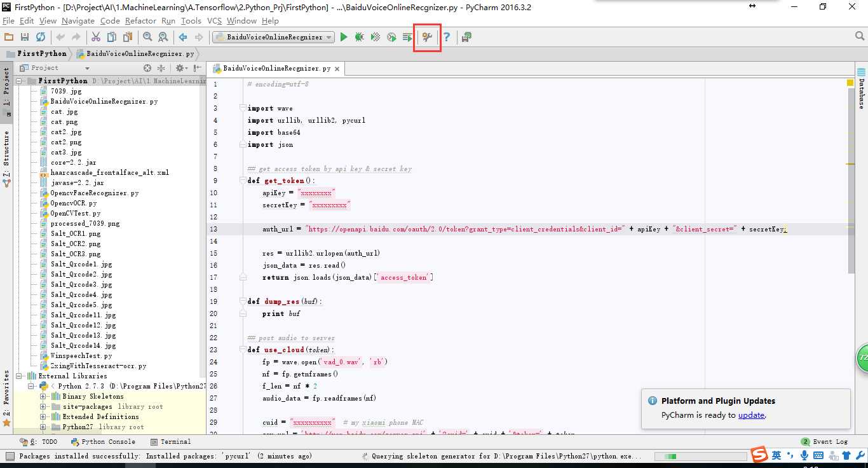
Task: Click the Save All toolbar icon
Action: 25,38
